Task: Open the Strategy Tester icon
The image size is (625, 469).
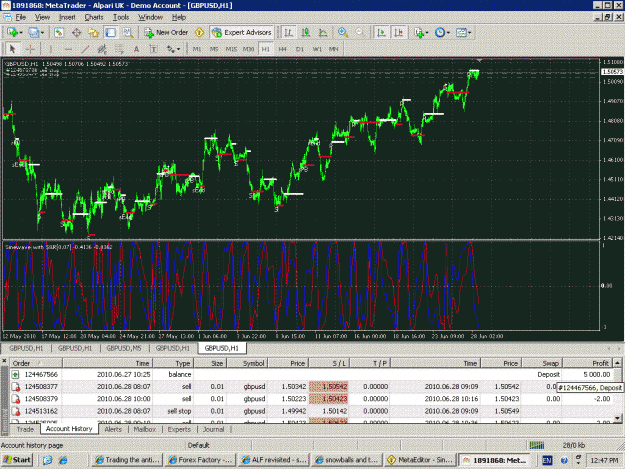Action: point(128,33)
